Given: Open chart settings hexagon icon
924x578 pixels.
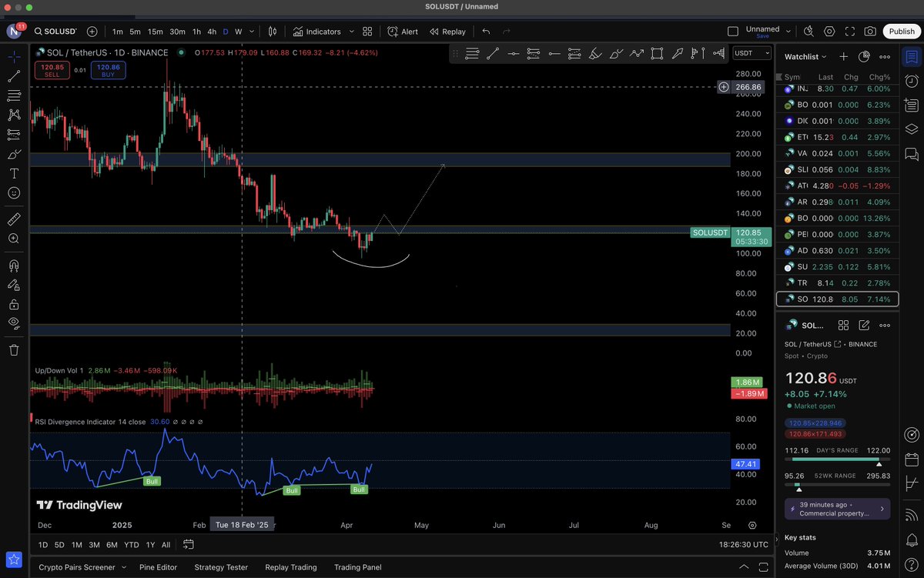Looking at the screenshot, I should [x=829, y=32].
